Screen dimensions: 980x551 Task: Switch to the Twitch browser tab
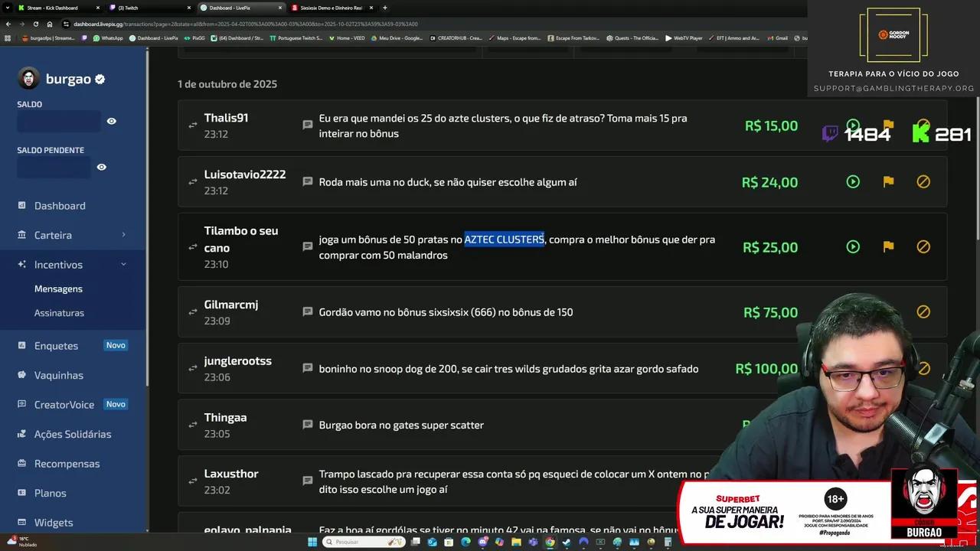pos(149,8)
